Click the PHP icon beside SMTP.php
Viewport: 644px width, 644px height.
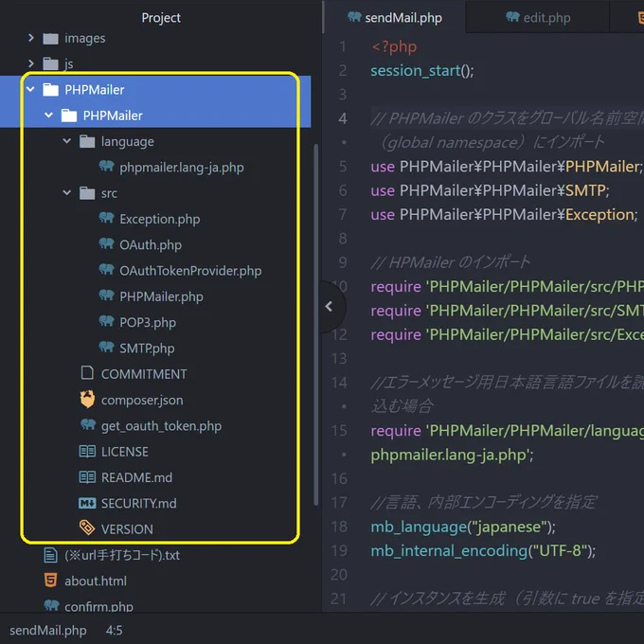click(x=106, y=348)
